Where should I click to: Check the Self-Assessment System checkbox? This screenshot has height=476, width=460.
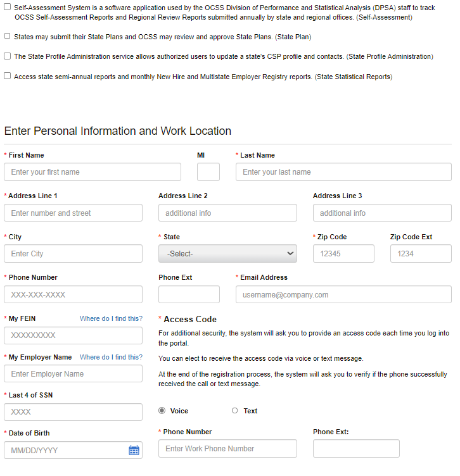click(8, 7)
